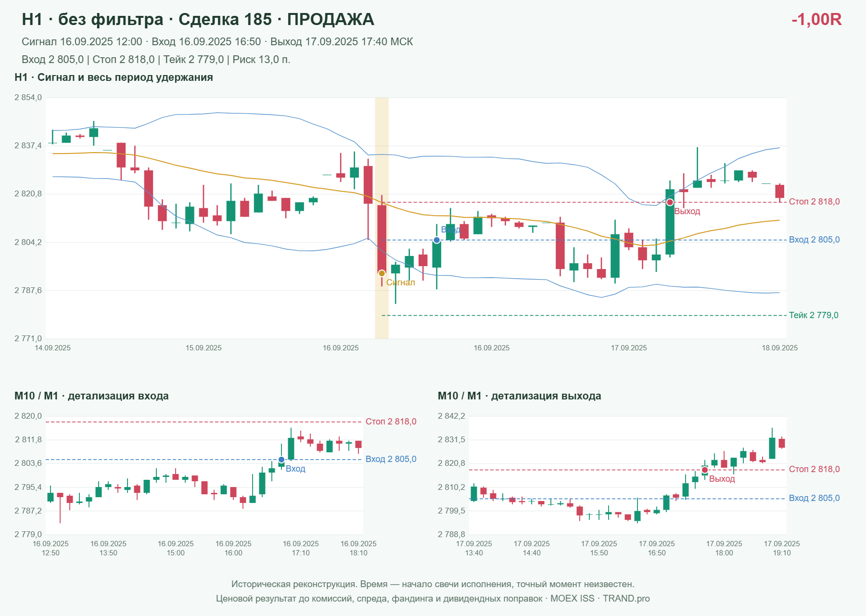Click 'Тейк 2 779,0' label on H1 chart
Screen dimensions: 866x616
814,315
